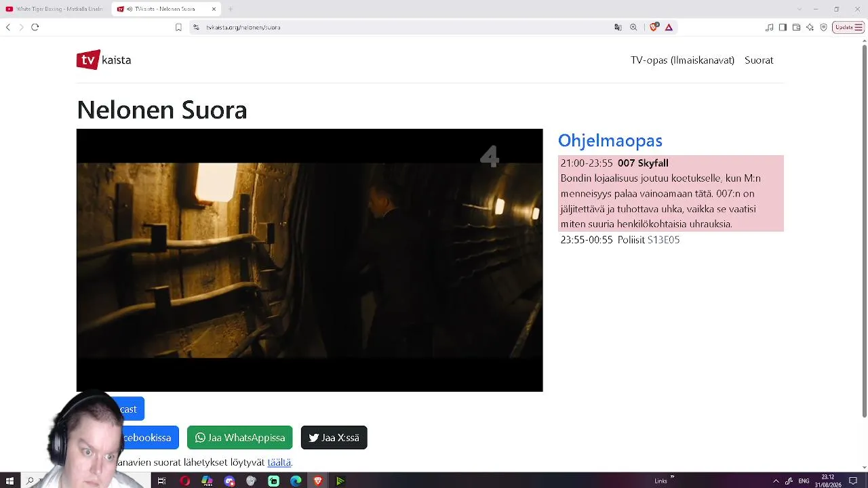This screenshot has height=488, width=868.
Task: Open the green triangle app on taskbar
Action: pyautogui.click(x=340, y=481)
